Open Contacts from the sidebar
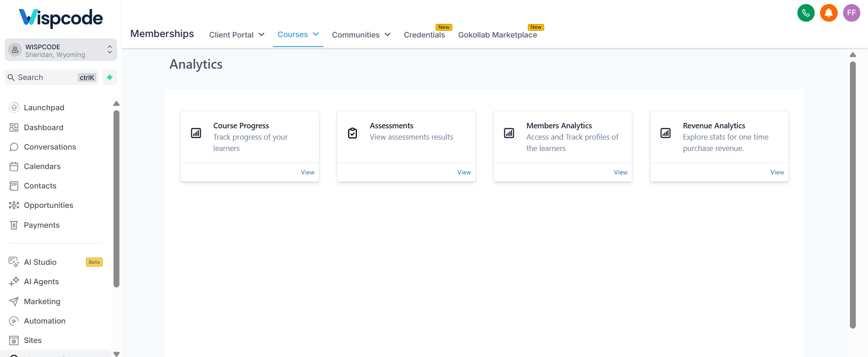 point(40,186)
